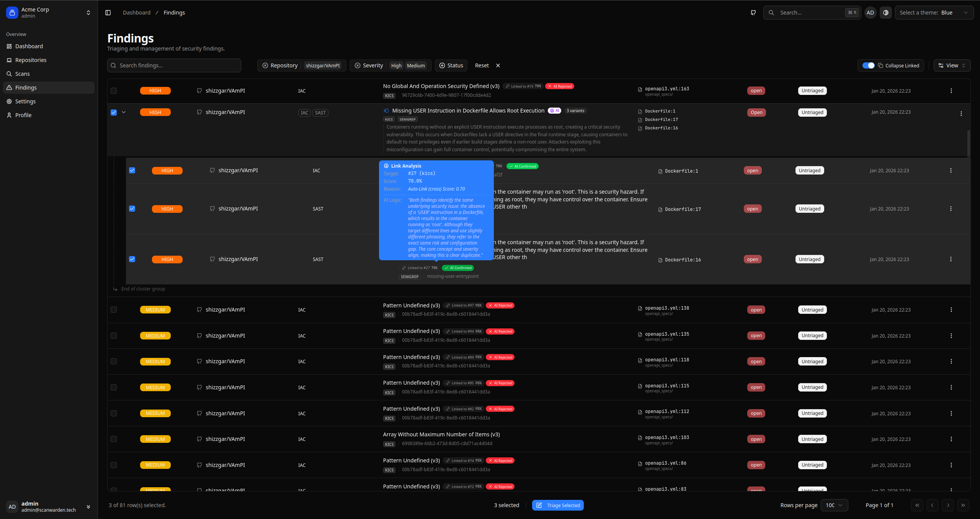Click the GitHub icon in header
The image size is (980, 519).
pos(753,13)
